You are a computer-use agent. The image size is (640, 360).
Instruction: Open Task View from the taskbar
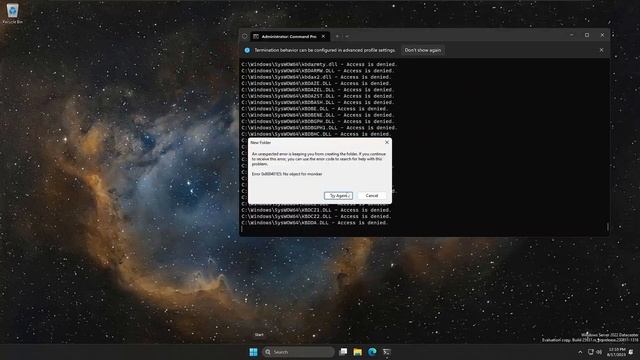pos(343,352)
